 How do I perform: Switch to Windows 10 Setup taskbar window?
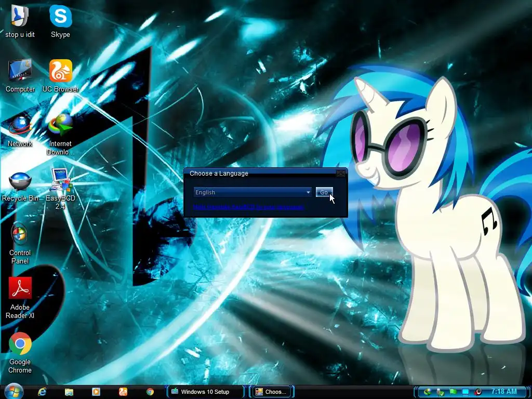point(205,392)
